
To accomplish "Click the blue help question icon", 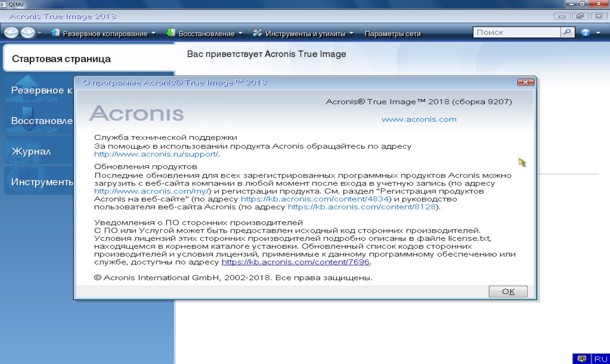I will point(585,33).
